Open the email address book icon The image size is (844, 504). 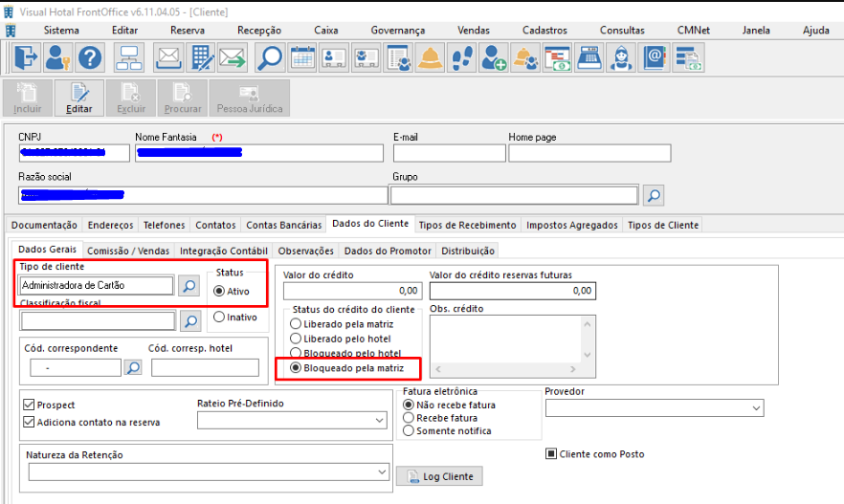pos(654,57)
